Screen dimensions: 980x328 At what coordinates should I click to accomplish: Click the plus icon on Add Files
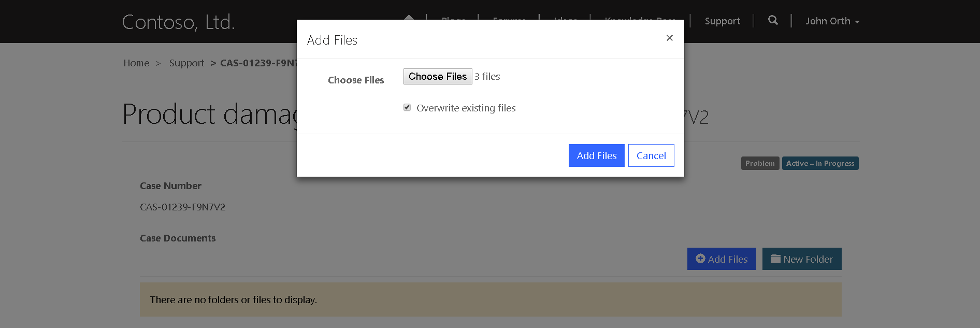coord(700,259)
